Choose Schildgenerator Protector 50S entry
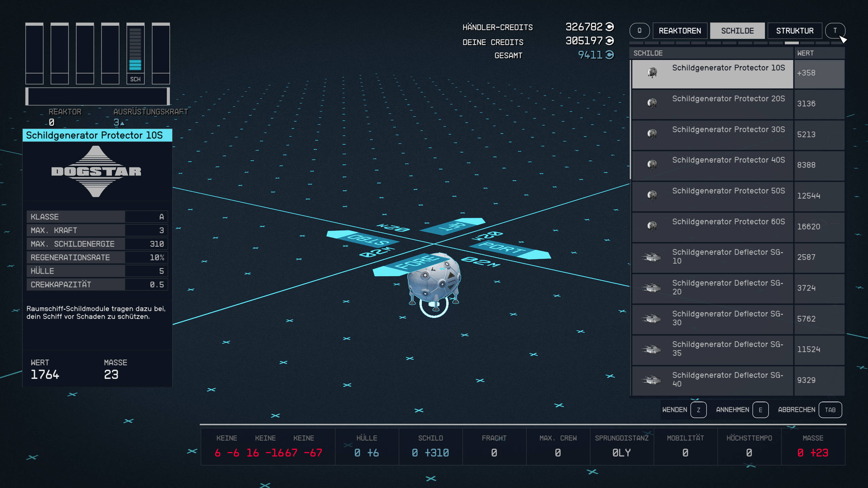 (728, 191)
